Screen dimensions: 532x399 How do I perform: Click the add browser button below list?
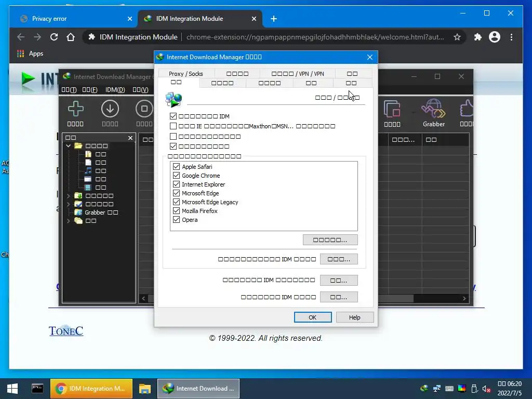click(x=330, y=240)
